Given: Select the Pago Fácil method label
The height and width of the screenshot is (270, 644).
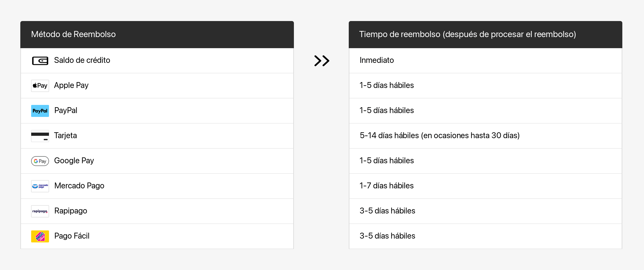Looking at the screenshot, I should pos(72,236).
